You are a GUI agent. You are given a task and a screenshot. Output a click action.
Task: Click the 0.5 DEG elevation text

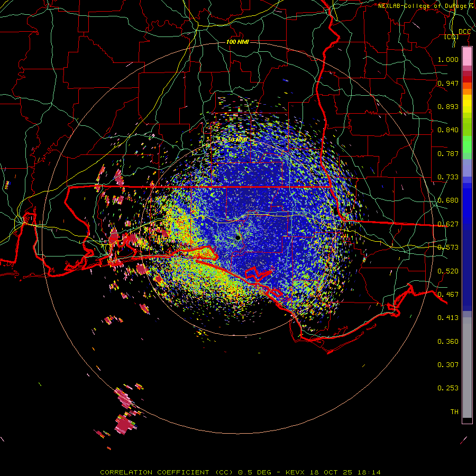255,472
